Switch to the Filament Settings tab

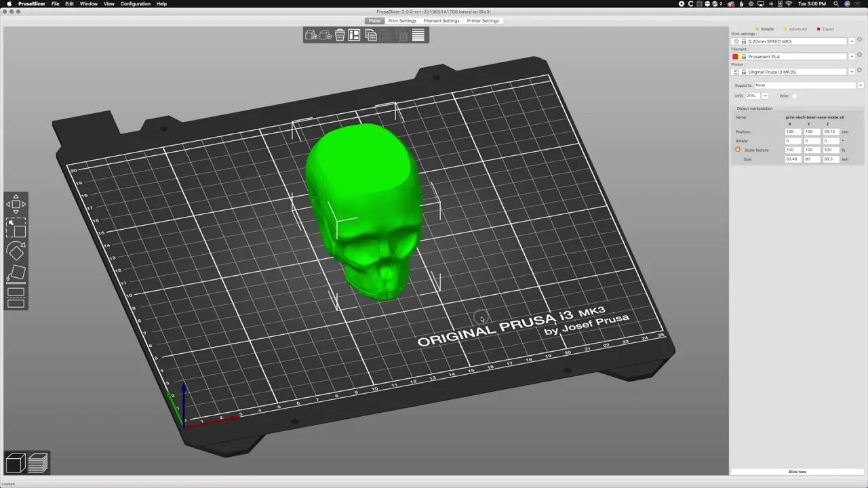(x=441, y=20)
